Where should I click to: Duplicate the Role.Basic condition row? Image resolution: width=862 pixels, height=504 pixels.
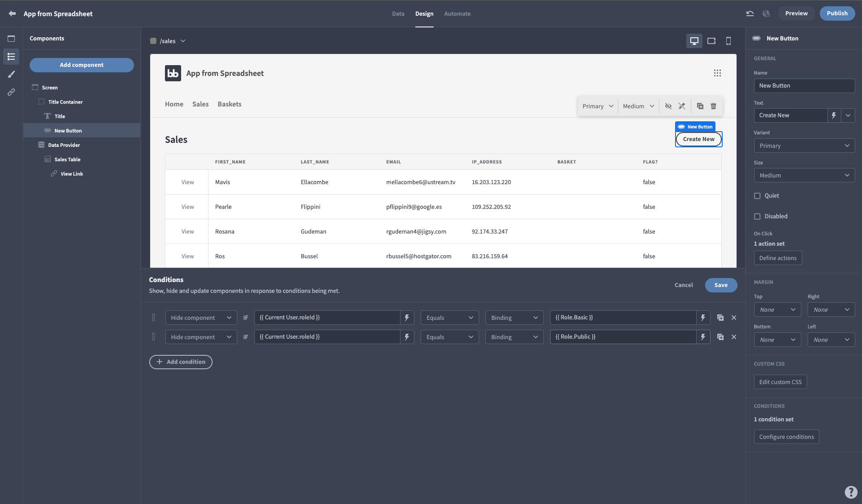click(x=720, y=318)
